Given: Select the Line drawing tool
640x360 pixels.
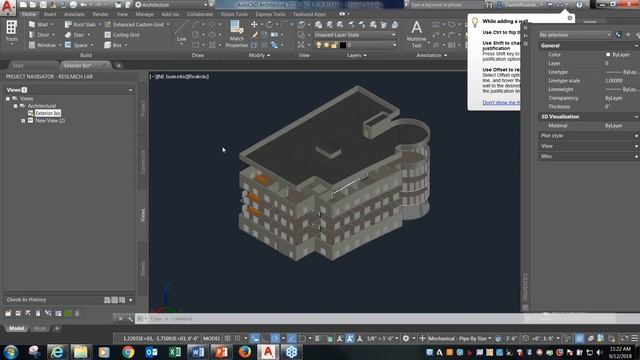Looking at the screenshot, I should point(182,32).
